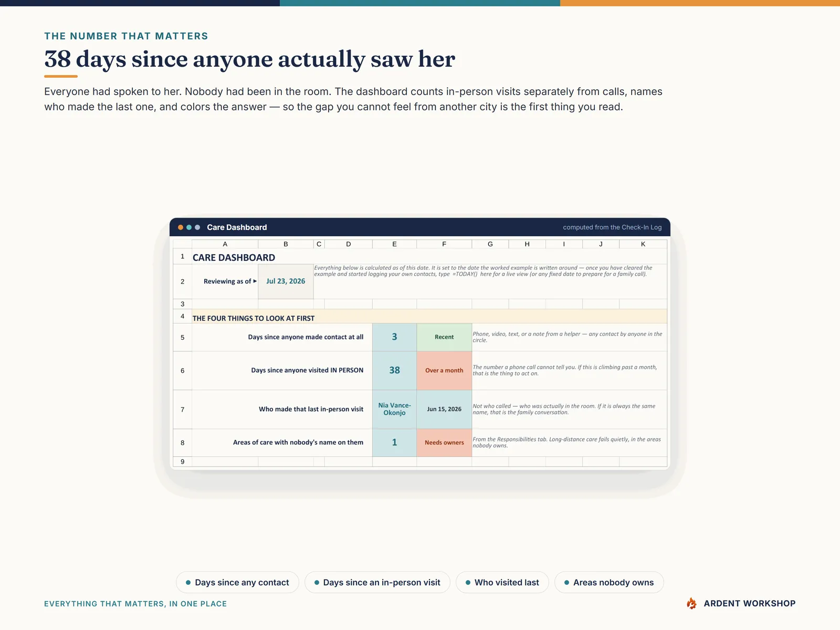840x630 pixels.
Task: Click the gray window dot in Care Dashboard title bar
Action: pyautogui.click(x=197, y=227)
